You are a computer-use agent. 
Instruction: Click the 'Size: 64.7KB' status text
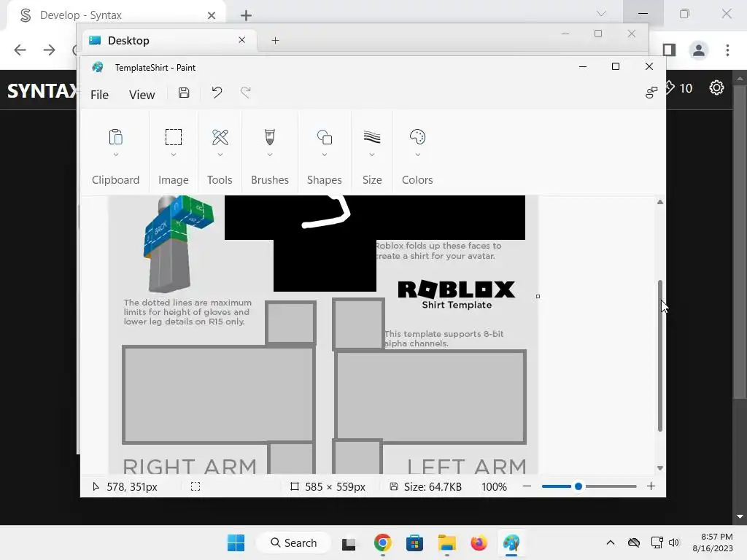[x=433, y=486]
